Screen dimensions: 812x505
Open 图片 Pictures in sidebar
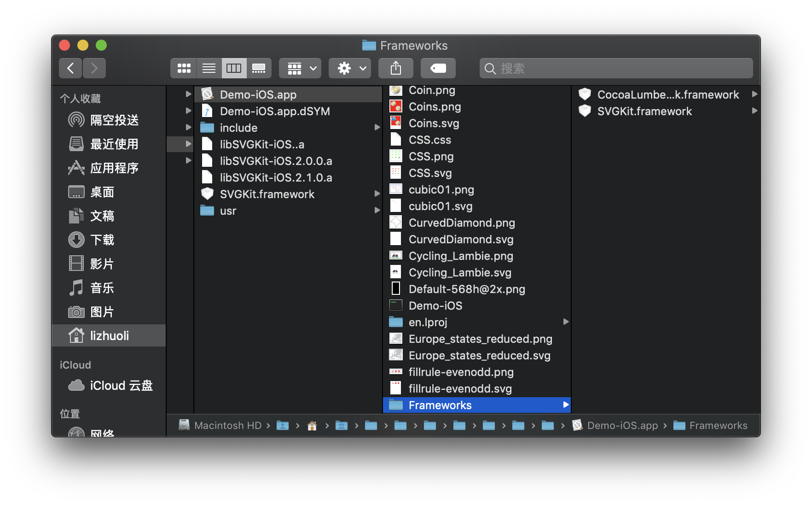coord(109,311)
